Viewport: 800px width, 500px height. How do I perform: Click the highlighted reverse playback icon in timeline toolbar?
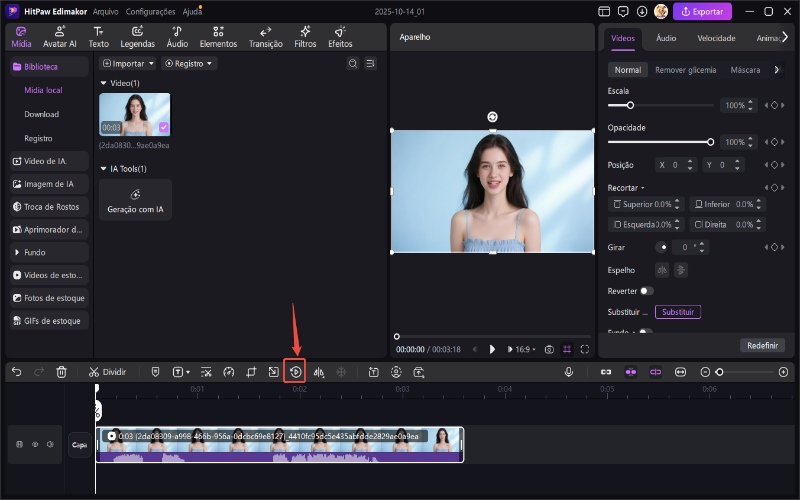tap(295, 371)
